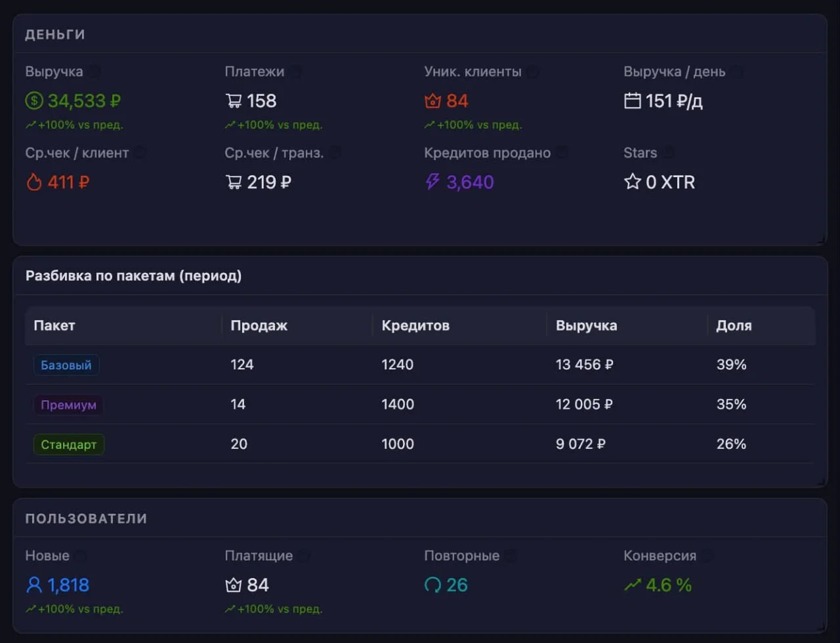The image size is (840, 643).
Task: Select the Премиум package badge
Action: [68, 405]
